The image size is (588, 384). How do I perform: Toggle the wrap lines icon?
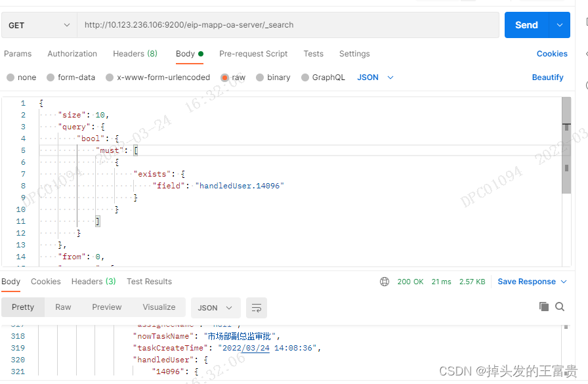point(257,308)
